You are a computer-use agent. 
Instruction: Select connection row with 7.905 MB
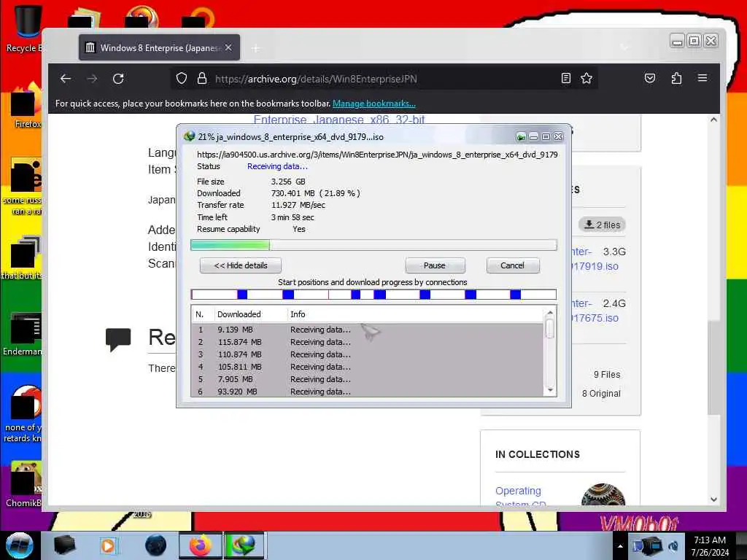click(368, 379)
